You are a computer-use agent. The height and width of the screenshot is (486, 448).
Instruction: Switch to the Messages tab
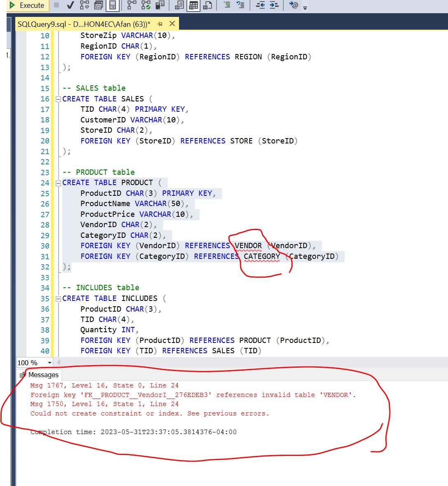(x=43, y=375)
